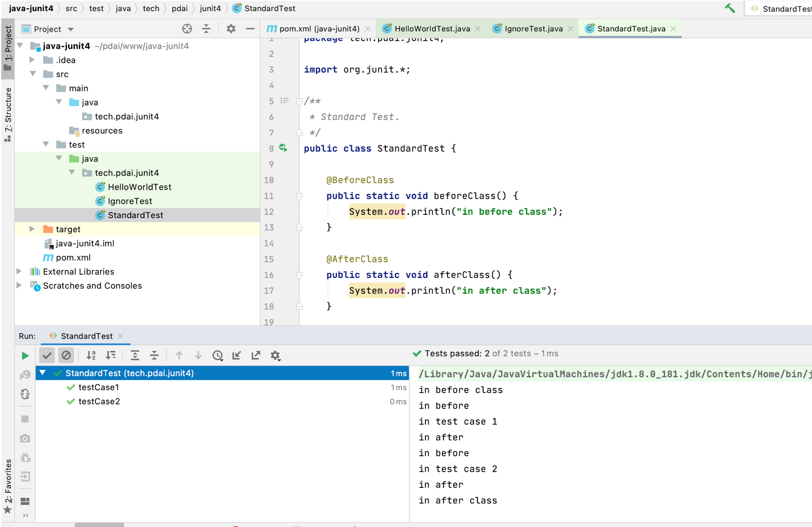Click resources folder in project tree
The height and width of the screenshot is (527, 812).
[x=102, y=131]
